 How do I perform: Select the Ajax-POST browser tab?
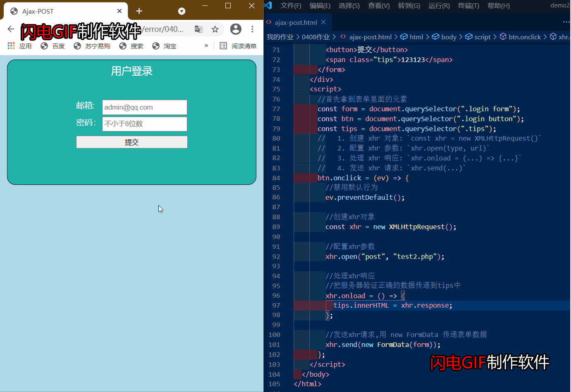click(66, 11)
